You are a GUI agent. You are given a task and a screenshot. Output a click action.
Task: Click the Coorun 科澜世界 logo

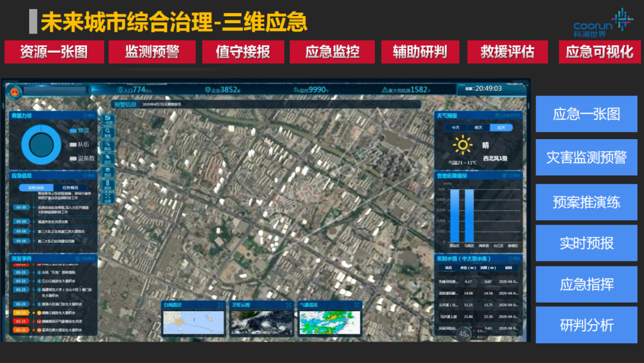tap(603, 23)
